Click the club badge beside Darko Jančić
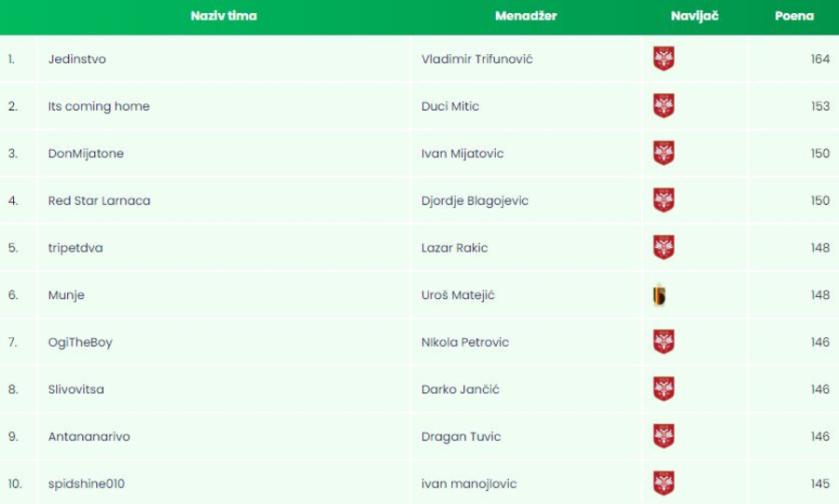This screenshot has width=839, height=504. 664,389
